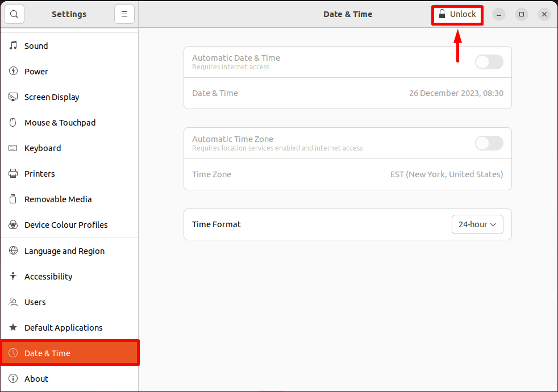Click the Accessibility person icon

point(13,277)
